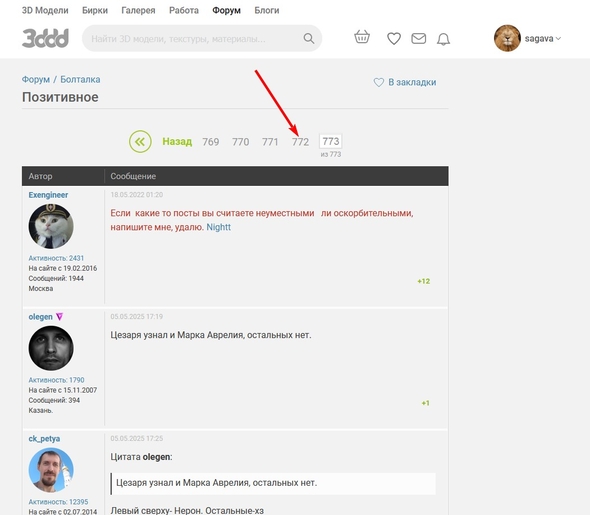Open the Блоги menu item
This screenshot has height=515, width=590.
click(x=266, y=10)
